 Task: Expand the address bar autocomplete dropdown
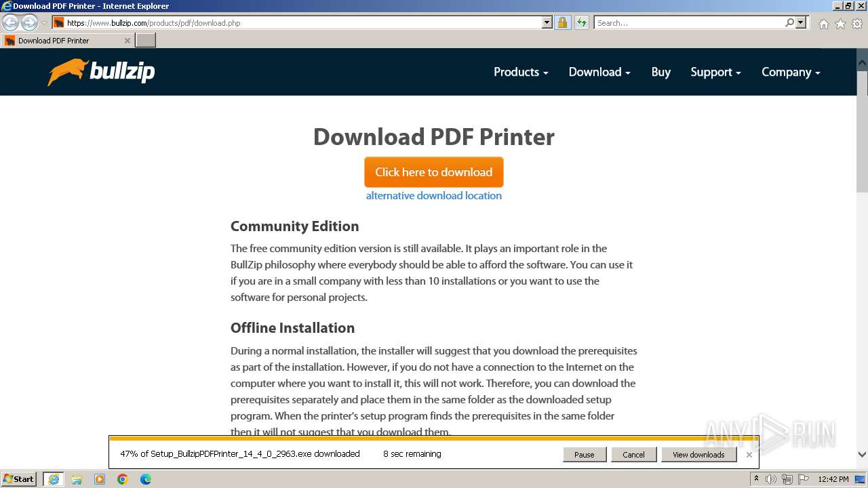[547, 23]
